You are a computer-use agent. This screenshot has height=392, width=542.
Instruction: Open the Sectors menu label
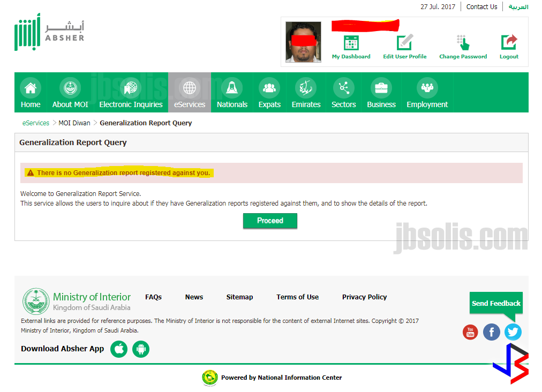(344, 104)
